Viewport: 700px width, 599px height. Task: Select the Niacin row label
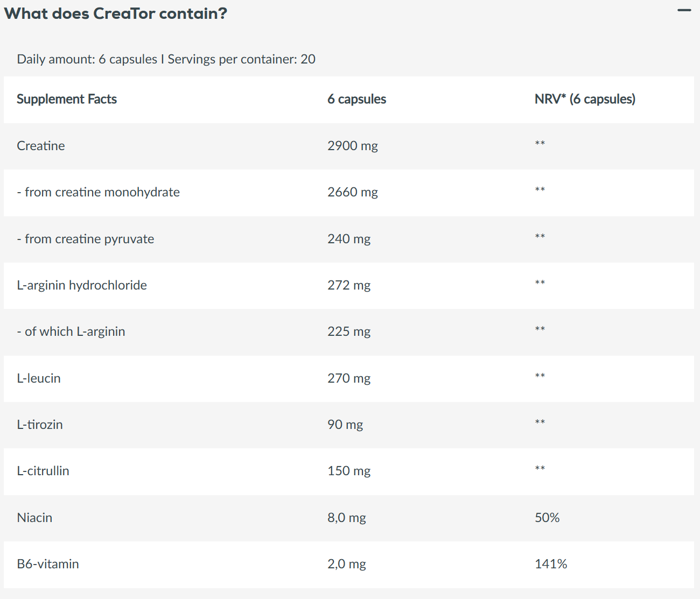[x=34, y=518]
